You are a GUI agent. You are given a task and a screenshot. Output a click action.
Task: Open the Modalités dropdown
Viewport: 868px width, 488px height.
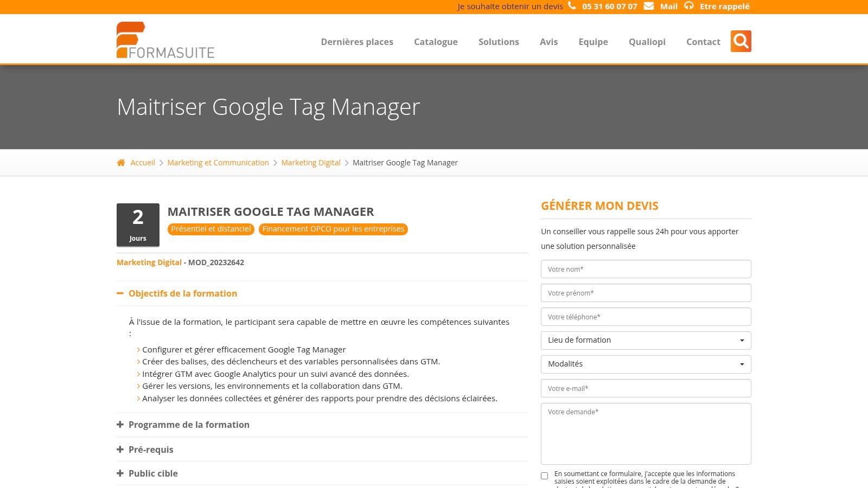[646, 364]
